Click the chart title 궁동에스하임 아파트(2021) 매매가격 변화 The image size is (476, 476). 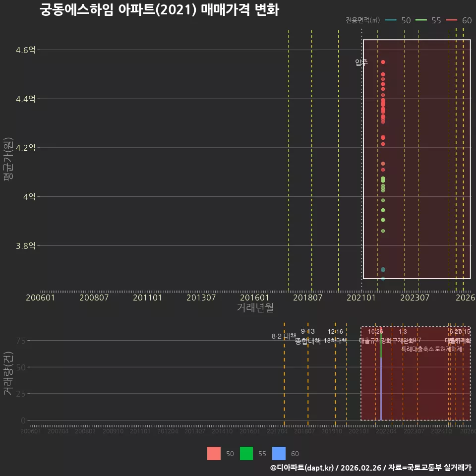click(159, 10)
